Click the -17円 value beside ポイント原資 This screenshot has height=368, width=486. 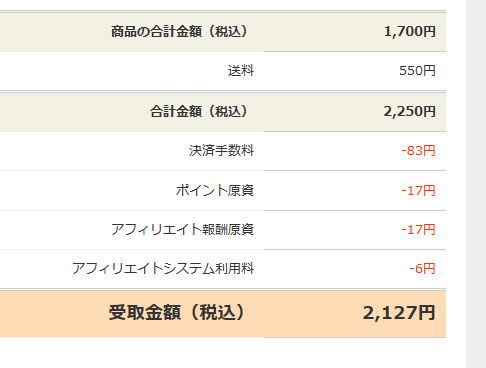[x=418, y=190]
